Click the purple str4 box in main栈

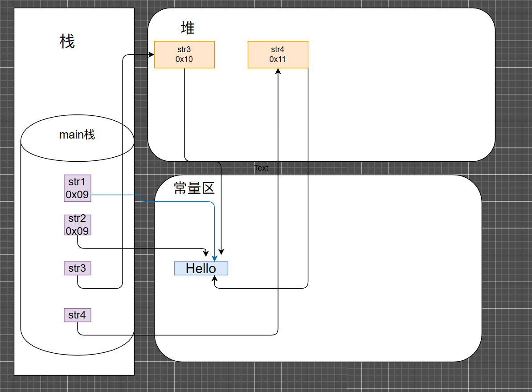78,315
